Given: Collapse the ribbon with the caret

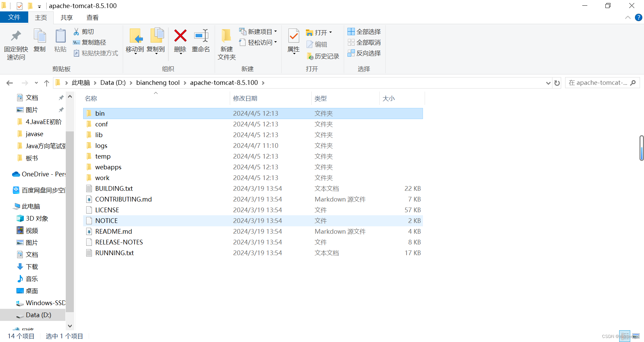Looking at the screenshot, I should click(x=628, y=17).
